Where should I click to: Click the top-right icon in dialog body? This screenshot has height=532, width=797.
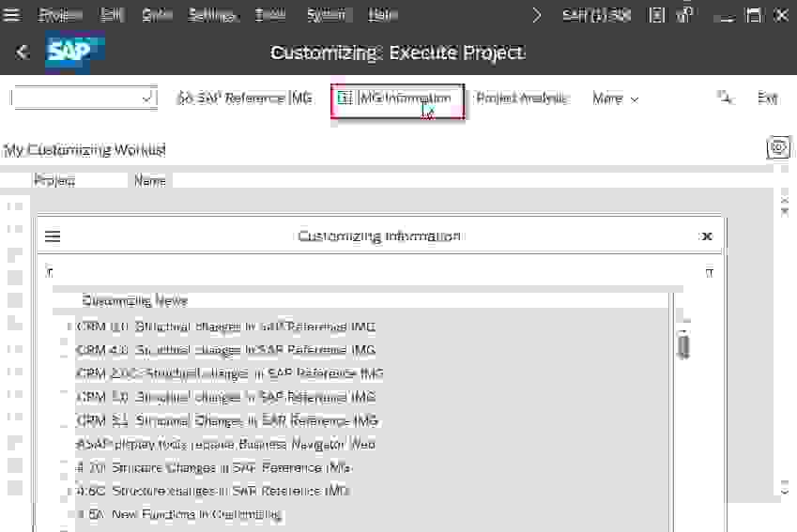709,273
